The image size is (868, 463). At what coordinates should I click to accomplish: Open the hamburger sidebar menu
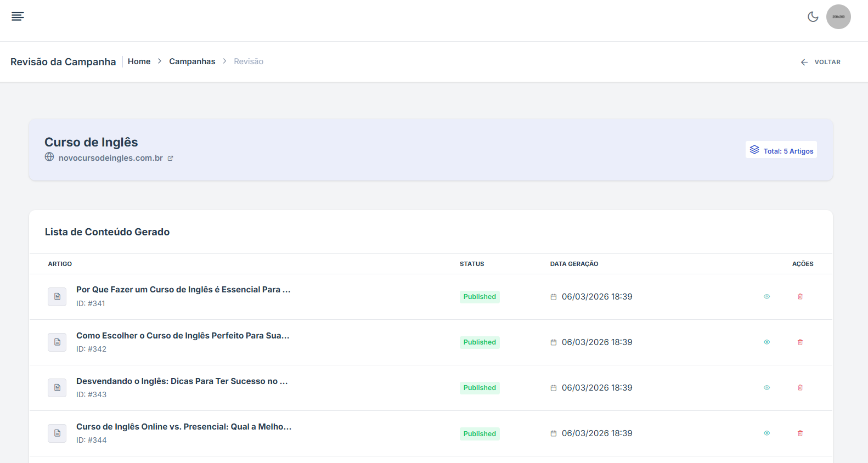(x=18, y=16)
